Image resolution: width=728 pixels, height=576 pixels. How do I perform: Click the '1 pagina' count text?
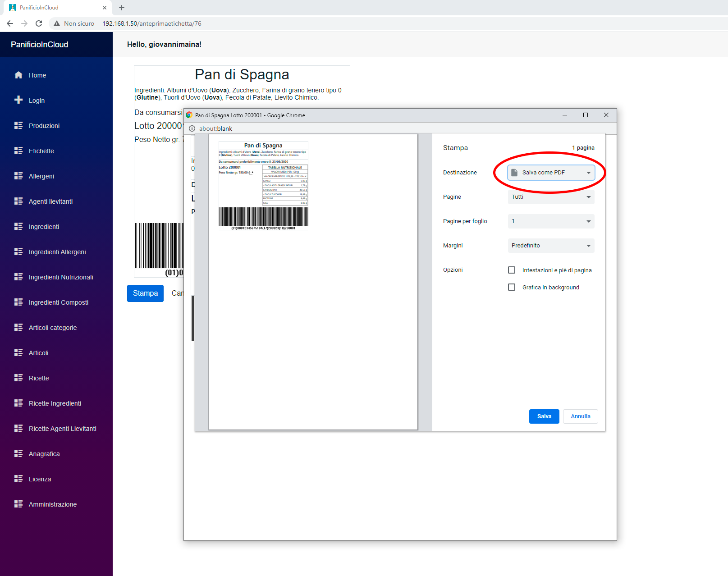pyautogui.click(x=583, y=148)
